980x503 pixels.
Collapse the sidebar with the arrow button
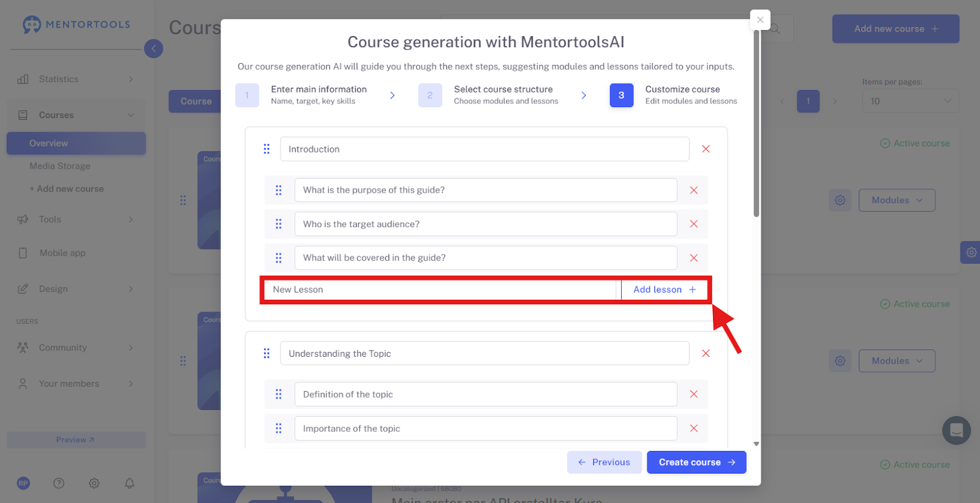[154, 48]
